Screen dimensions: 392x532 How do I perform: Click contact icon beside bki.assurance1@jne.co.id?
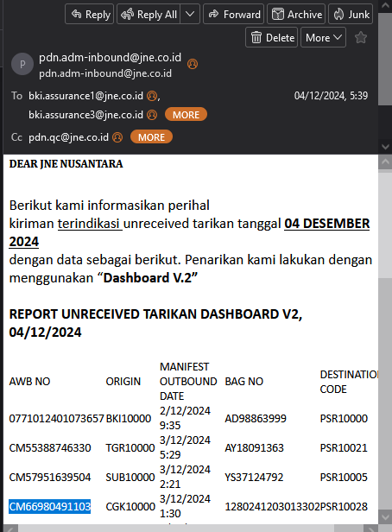click(x=152, y=96)
